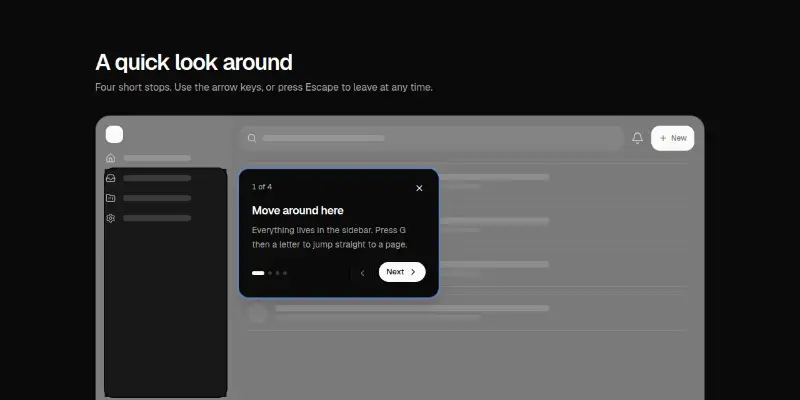
Task: Click the New button
Action: coord(672,138)
